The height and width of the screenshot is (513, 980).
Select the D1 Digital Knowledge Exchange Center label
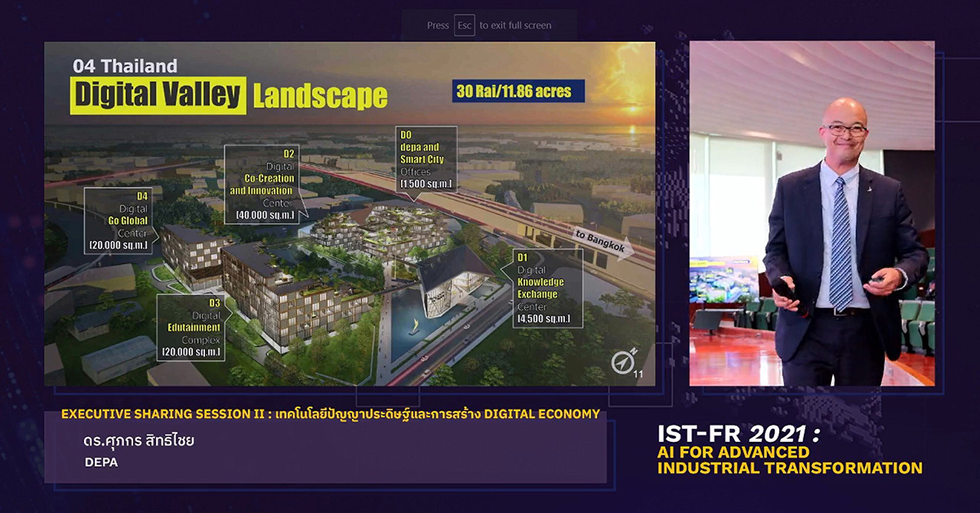tap(542, 289)
